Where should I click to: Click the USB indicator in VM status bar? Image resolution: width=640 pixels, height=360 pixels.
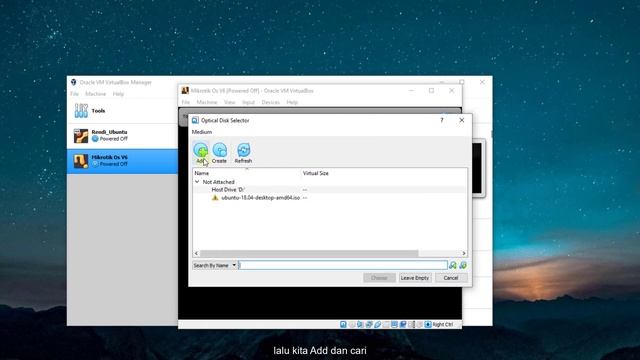378,324
